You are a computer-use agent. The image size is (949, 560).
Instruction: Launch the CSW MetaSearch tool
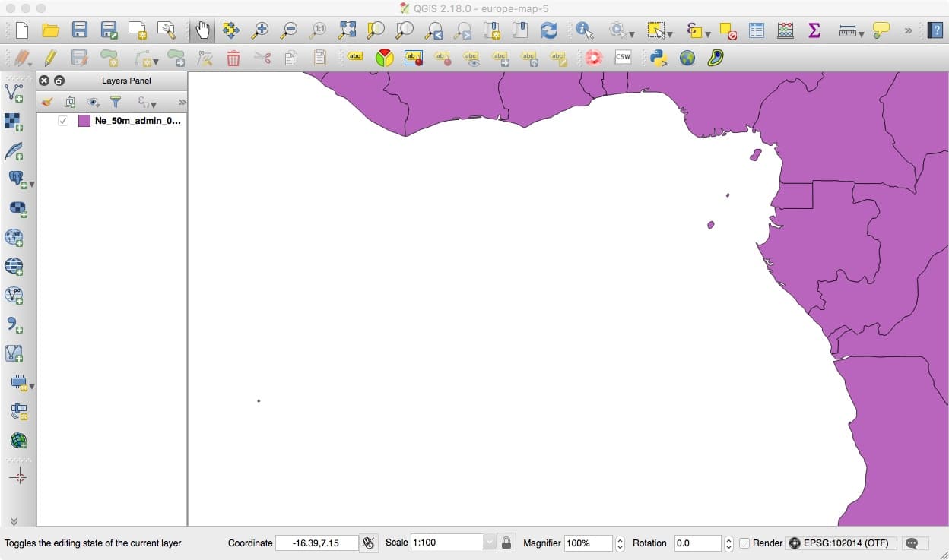click(622, 57)
